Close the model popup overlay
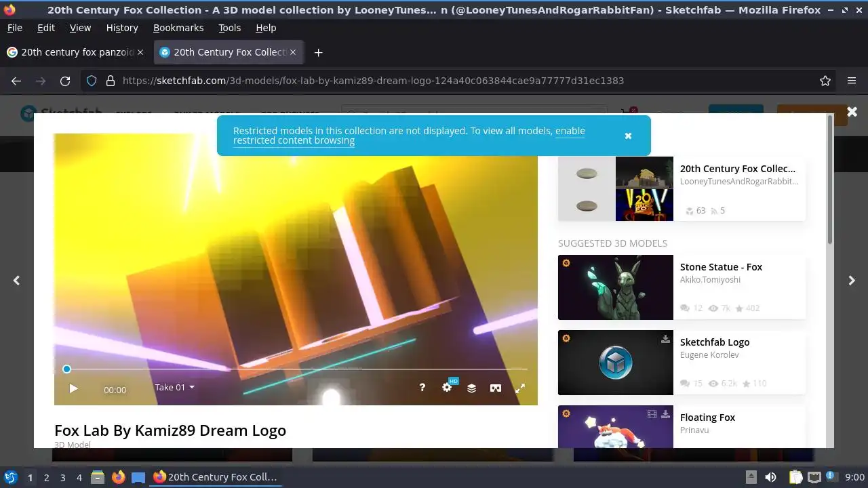This screenshot has height=488, width=868. pos(852,111)
